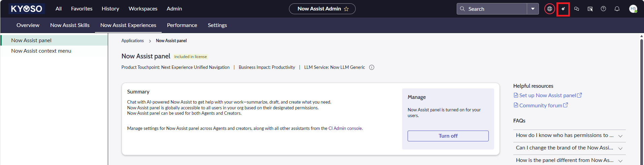Click the Kyoso logo
Viewport: 644px width, 165px height.
pos(27,9)
